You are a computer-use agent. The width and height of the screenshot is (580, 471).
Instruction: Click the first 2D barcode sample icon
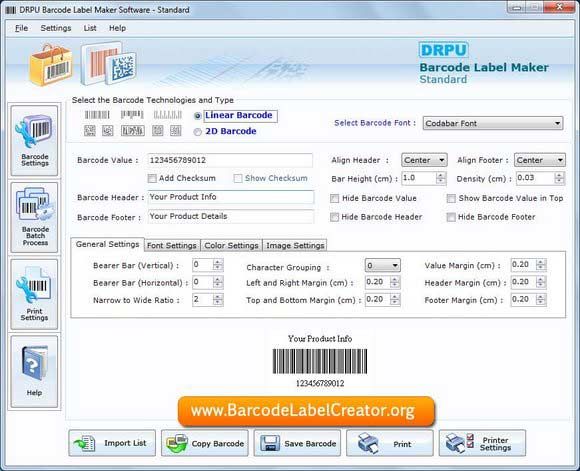[x=90, y=131]
